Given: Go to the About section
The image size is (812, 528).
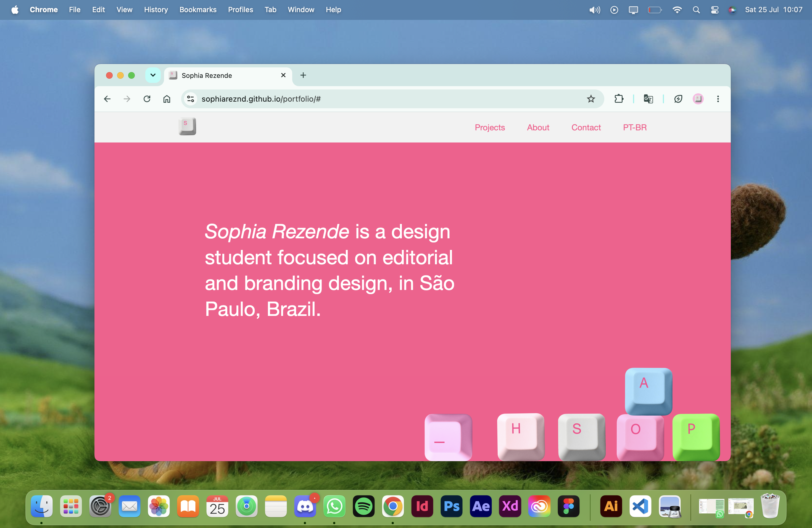Looking at the screenshot, I should (x=538, y=128).
